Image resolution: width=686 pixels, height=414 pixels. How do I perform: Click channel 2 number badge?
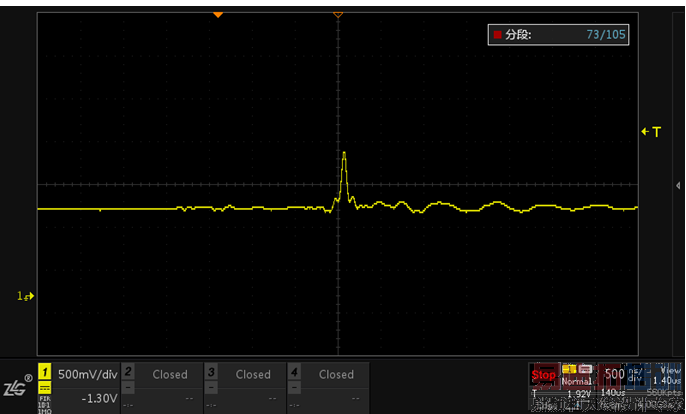pos(128,372)
